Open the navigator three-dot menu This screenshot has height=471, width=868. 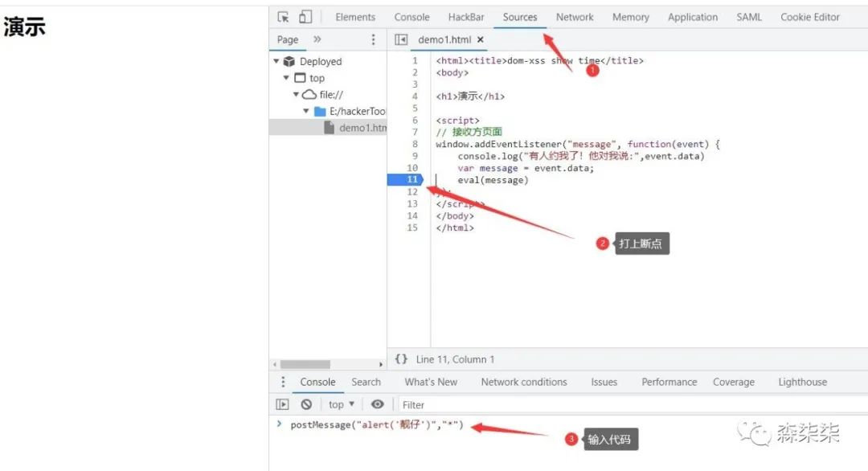[373, 39]
